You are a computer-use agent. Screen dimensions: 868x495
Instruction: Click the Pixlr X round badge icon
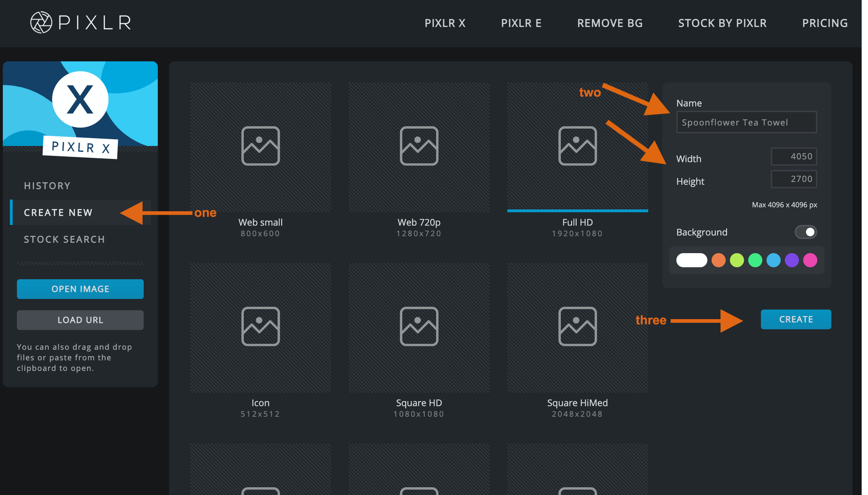pos(80,99)
